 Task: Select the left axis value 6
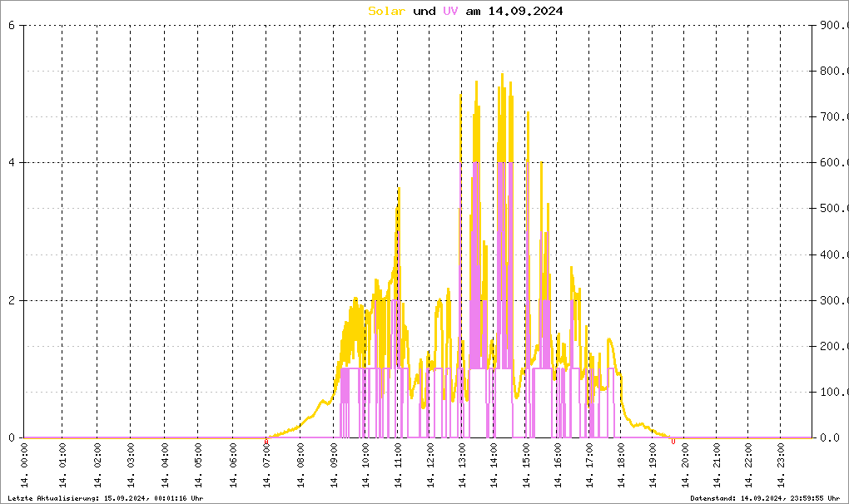click(x=12, y=25)
